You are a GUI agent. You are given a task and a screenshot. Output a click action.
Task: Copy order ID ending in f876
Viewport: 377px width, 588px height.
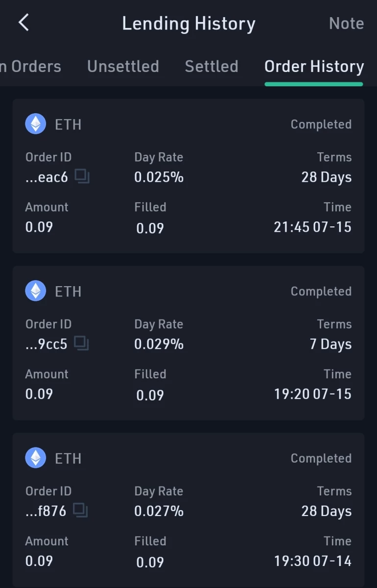click(80, 511)
